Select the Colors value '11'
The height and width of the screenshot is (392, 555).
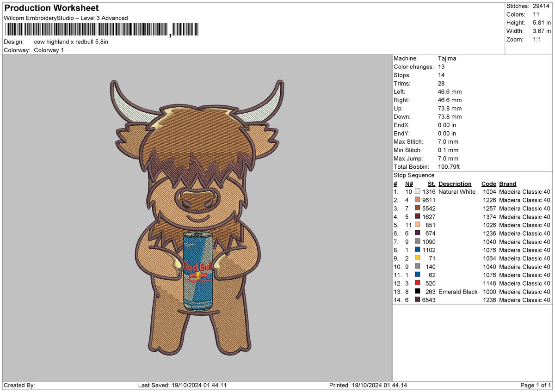point(536,14)
